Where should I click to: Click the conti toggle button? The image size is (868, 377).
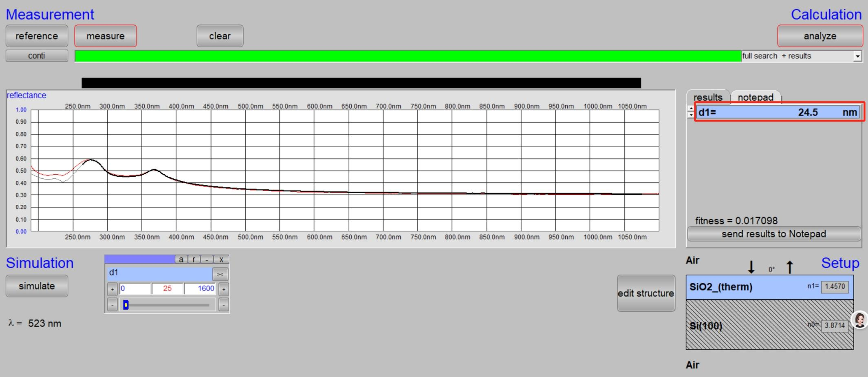coord(37,56)
